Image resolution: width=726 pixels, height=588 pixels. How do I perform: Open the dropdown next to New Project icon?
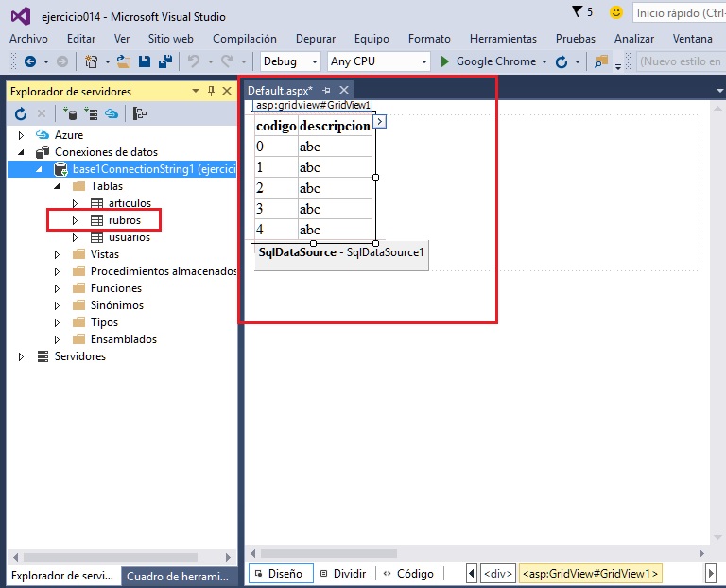[108, 61]
